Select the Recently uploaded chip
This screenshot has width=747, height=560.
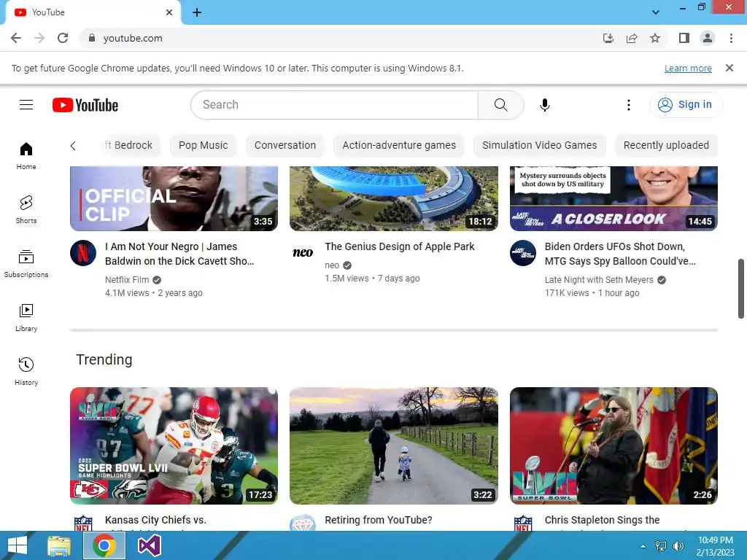666,145
